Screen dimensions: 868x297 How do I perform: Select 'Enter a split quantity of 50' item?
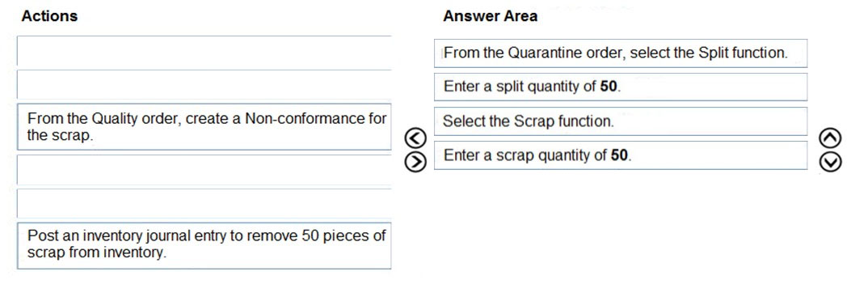coord(621,87)
